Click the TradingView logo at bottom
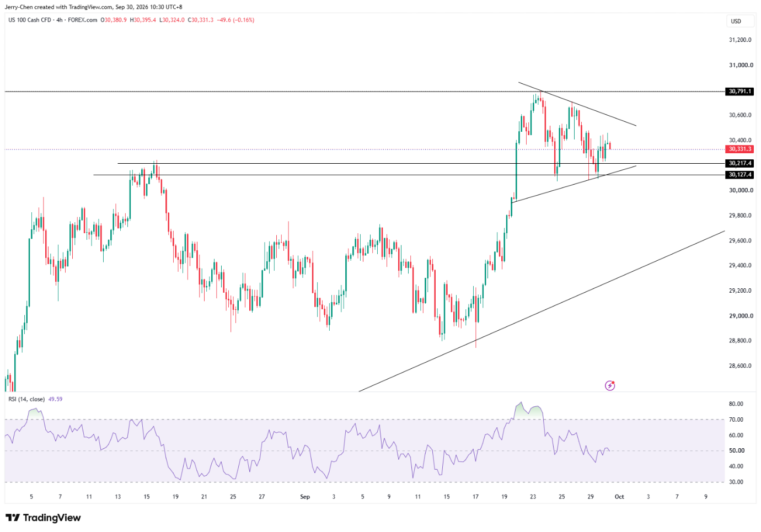This screenshot has width=761, height=532. pyautogui.click(x=43, y=518)
